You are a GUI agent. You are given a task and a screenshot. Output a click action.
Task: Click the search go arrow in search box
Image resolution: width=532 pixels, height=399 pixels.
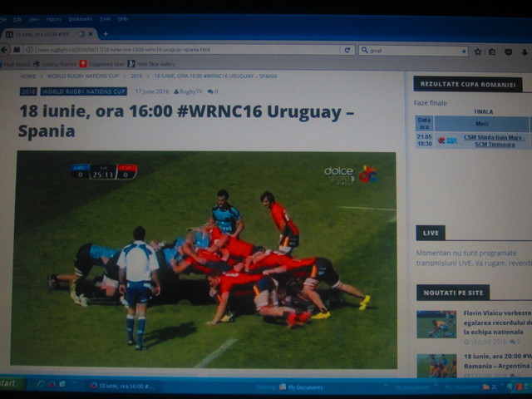coord(464,52)
